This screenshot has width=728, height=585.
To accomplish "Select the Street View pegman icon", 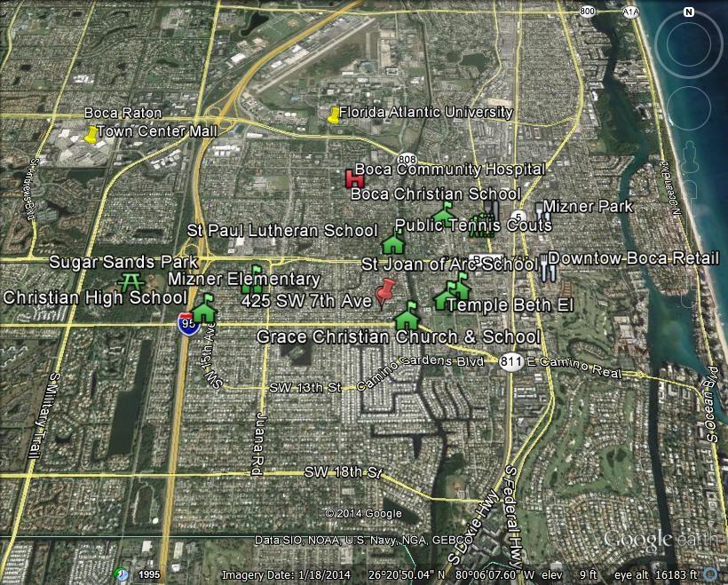I will pyautogui.click(x=689, y=157).
